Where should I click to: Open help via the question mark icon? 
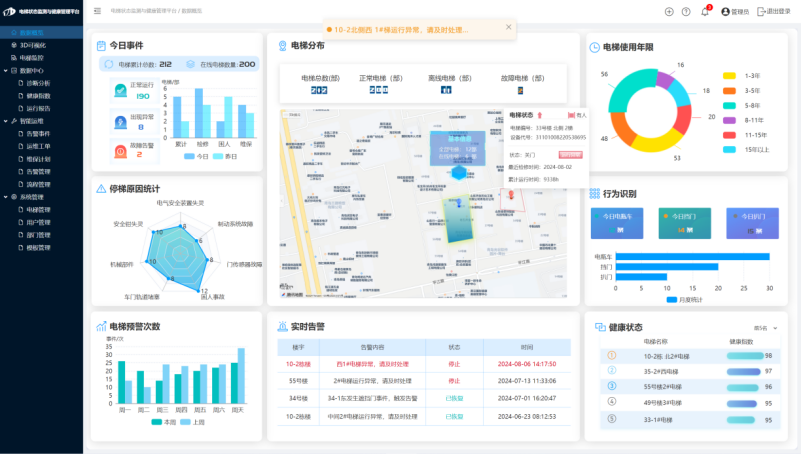686,12
